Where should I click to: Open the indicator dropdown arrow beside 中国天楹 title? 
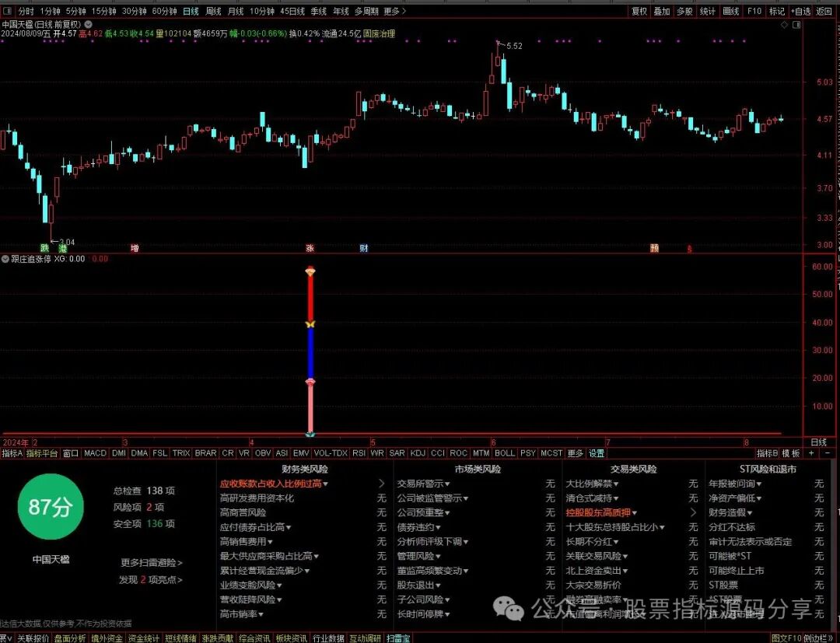pyautogui.click(x=89, y=24)
